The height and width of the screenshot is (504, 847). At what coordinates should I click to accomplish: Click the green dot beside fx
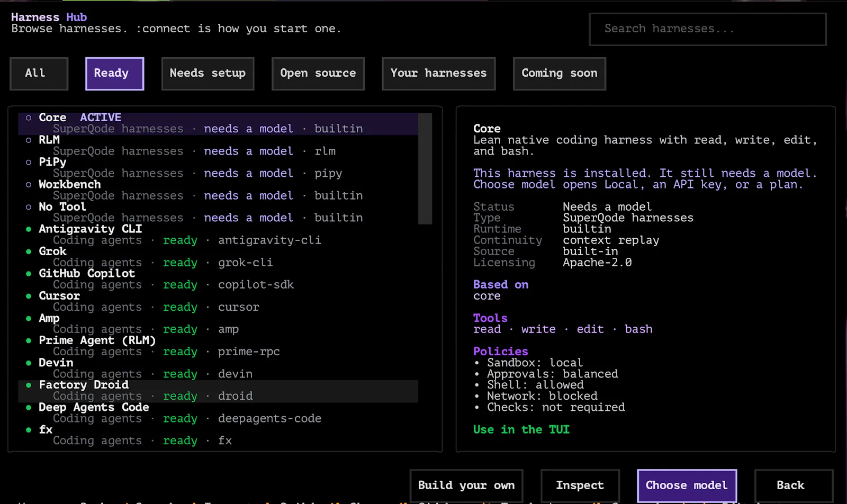29,430
